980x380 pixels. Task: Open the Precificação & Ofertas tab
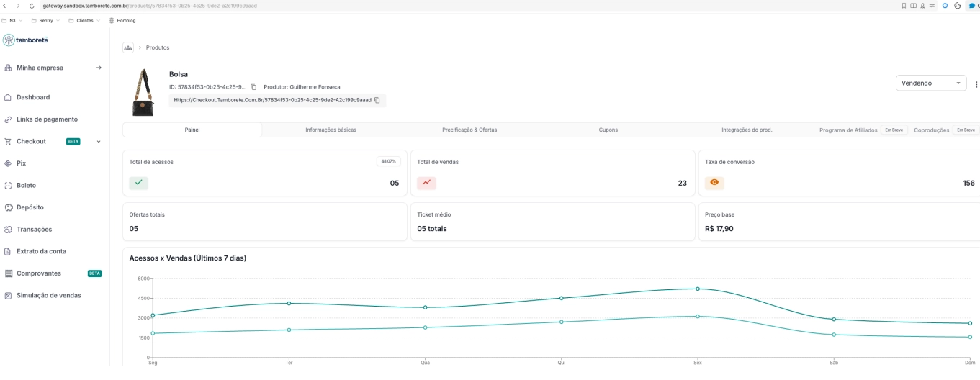469,130
